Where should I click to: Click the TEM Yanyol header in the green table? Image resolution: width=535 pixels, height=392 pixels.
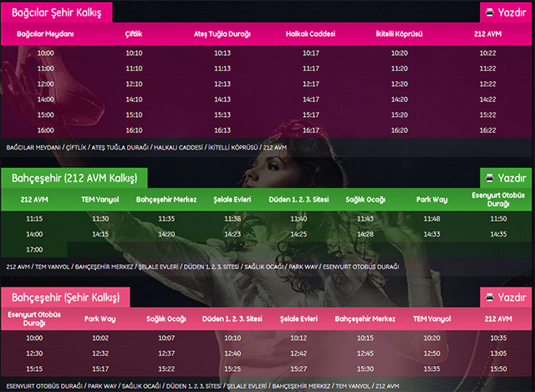tap(100, 201)
